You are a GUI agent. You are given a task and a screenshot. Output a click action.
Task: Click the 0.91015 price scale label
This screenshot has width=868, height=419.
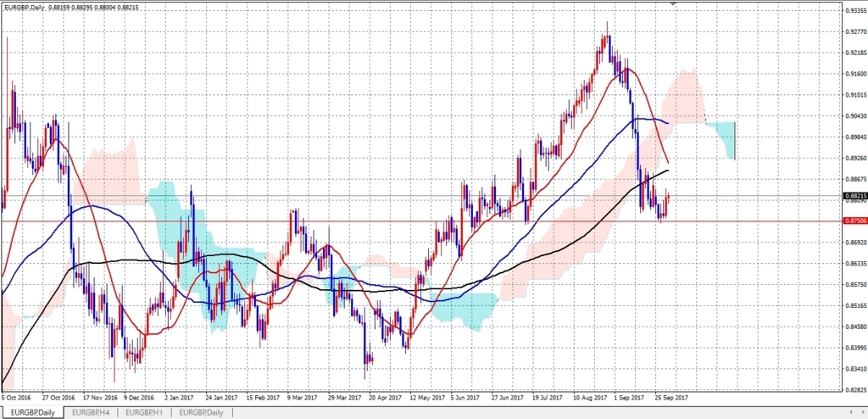[x=855, y=95]
